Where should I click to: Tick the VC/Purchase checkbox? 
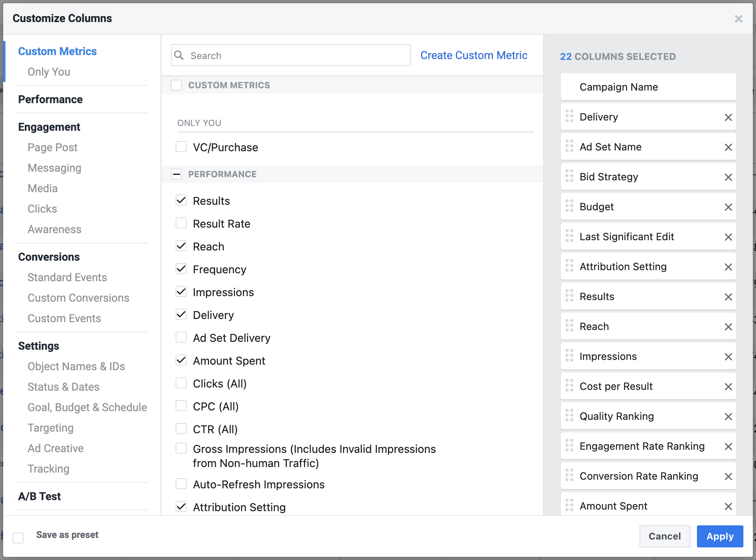tap(181, 146)
